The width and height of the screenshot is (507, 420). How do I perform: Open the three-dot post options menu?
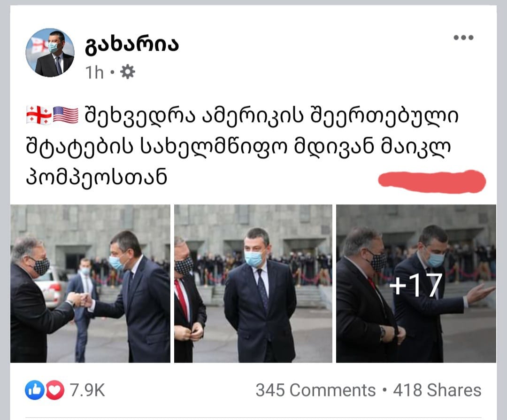(x=463, y=38)
